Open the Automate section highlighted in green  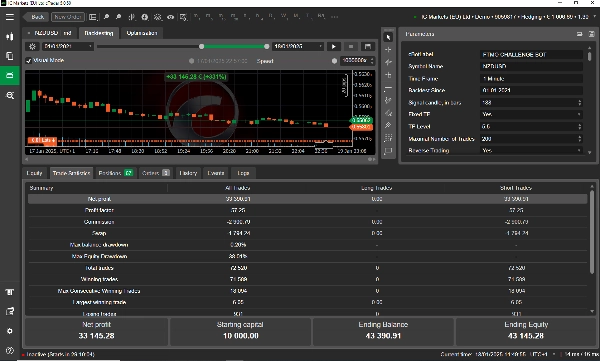point(10,75)
